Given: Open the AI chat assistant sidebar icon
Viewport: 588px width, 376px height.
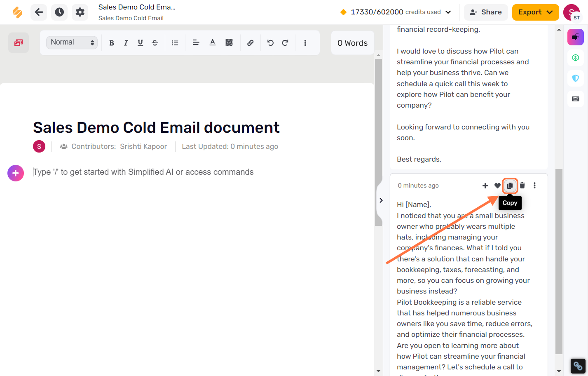Looking at the screenshot, I should tap(576, 37).
